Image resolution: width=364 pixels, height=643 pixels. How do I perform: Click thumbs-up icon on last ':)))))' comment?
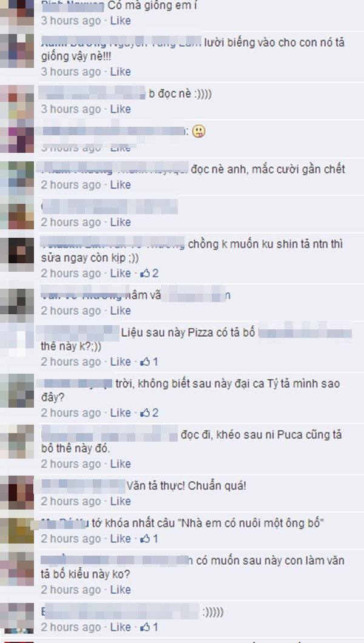(145, 627)
